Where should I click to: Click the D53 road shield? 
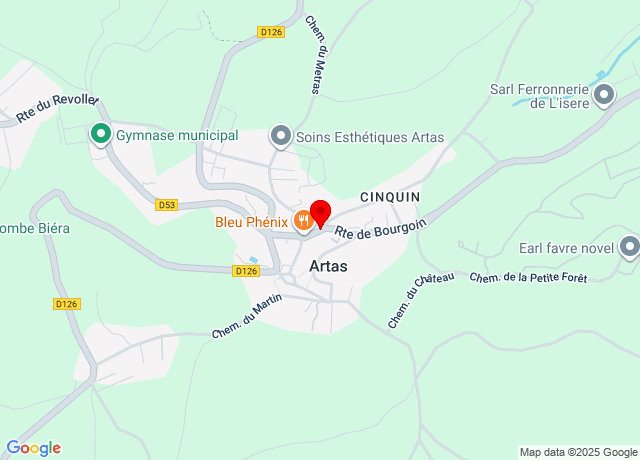click(167, 205)
